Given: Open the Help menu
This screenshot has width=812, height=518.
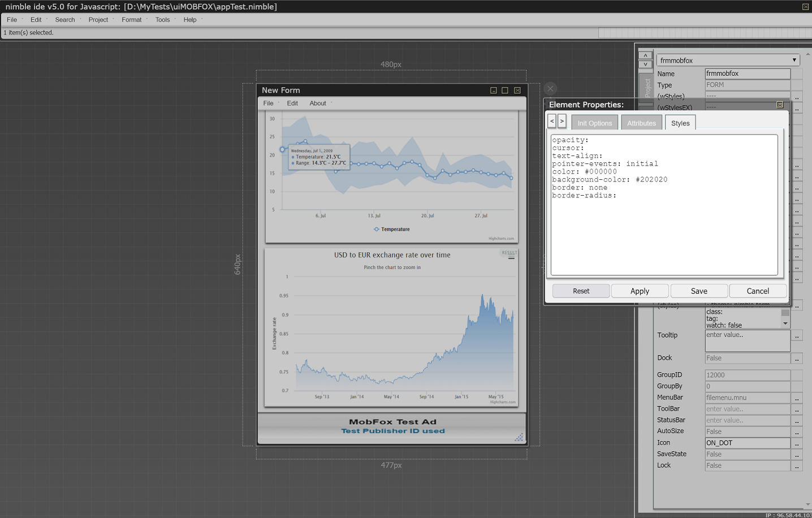Looking at the screenshot, I should (x=190, y=20).
